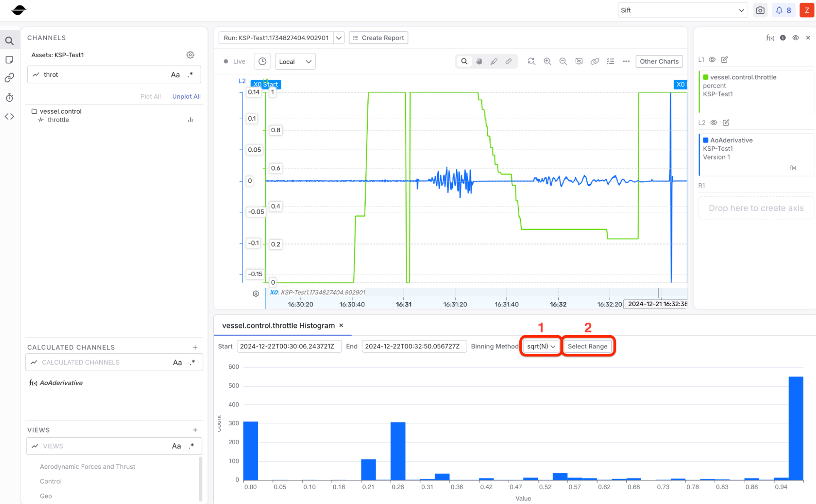
Task: Open the sqrt(N) binning method dropdown
Action: 541,346
